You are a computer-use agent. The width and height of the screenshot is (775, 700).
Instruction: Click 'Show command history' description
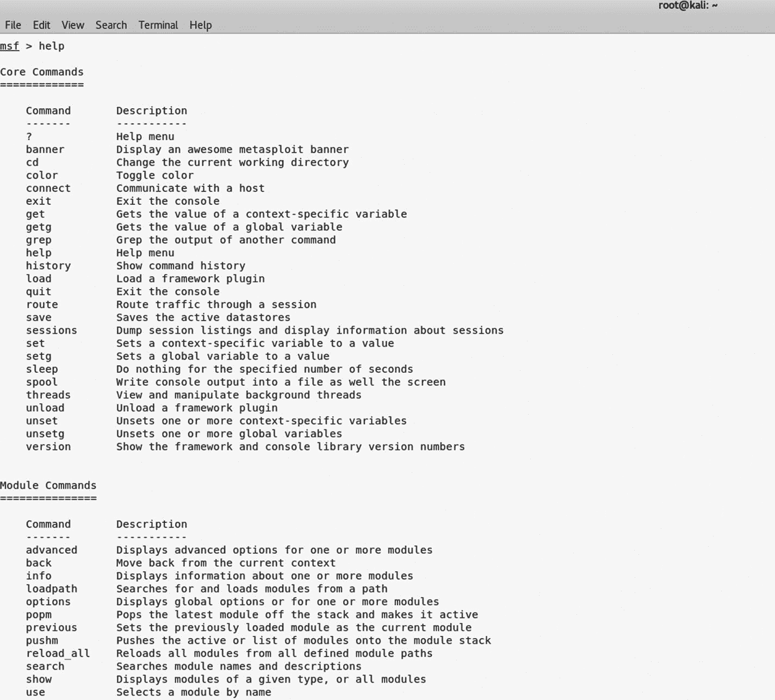181,266
